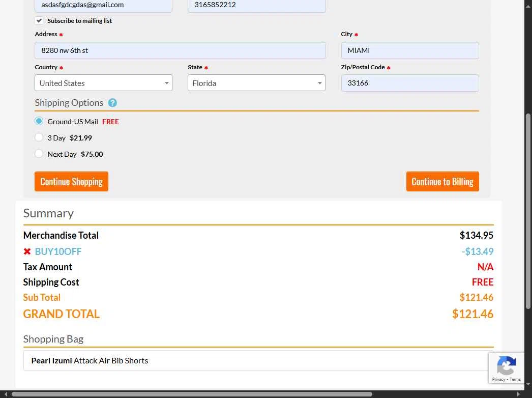Image resolution: width=532 pixels, height=398 pixels.
Task: Open reCAPTCHA Privacy link
Action: pos(498,379)
